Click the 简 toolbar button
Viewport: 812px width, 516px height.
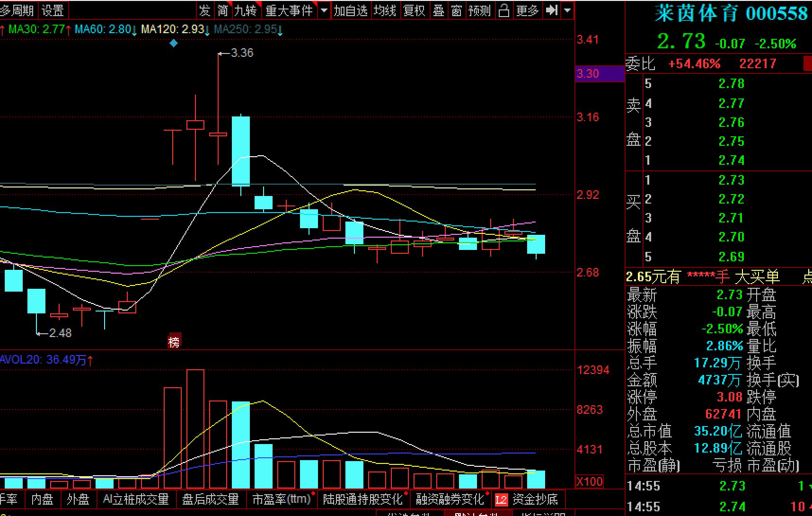point(222,10)
